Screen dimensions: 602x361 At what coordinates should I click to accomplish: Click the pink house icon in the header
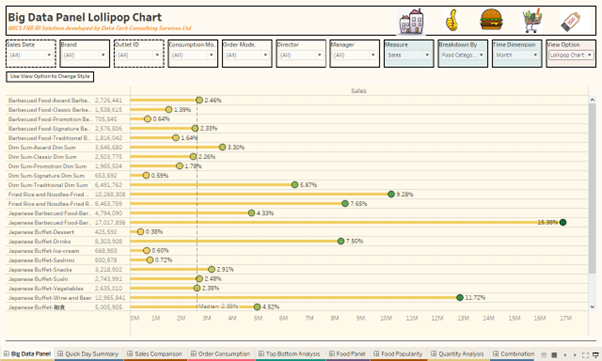[x=411, y=21]
